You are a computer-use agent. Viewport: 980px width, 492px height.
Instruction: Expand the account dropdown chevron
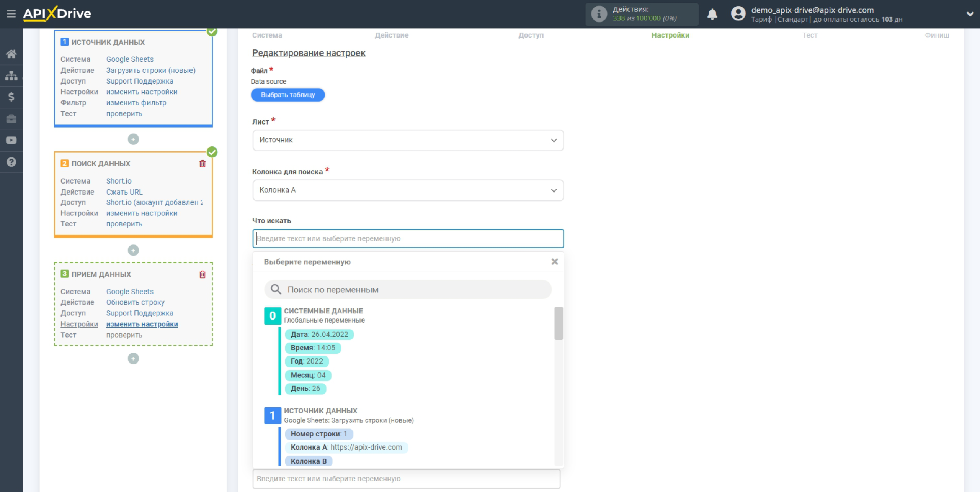pyautogui.click(x=970, y=14)
